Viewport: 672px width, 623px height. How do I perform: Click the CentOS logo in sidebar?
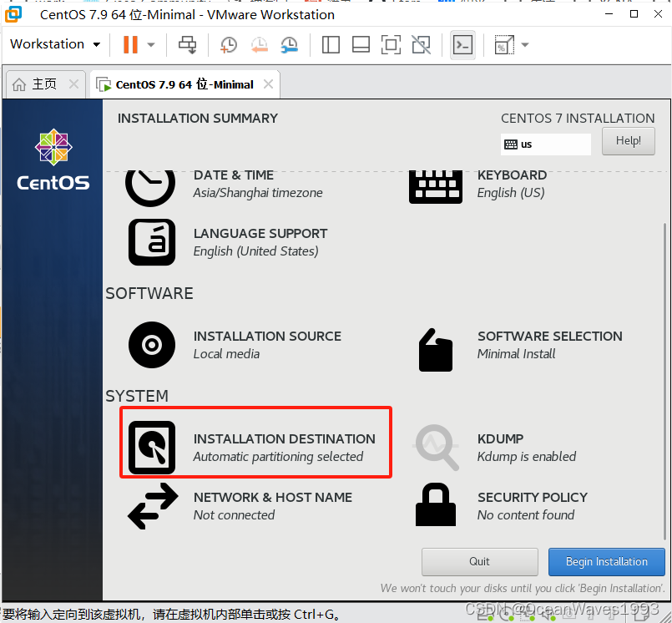53,160
